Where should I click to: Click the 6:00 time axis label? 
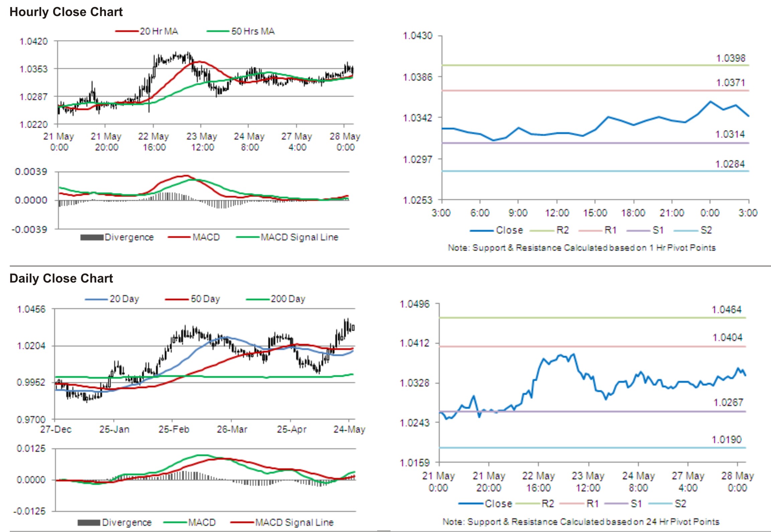480,213
